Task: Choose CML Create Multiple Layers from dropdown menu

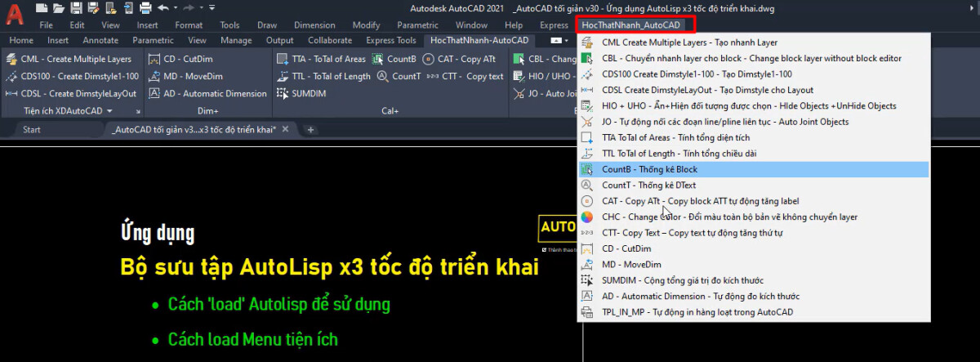Action: click(754, 42)
